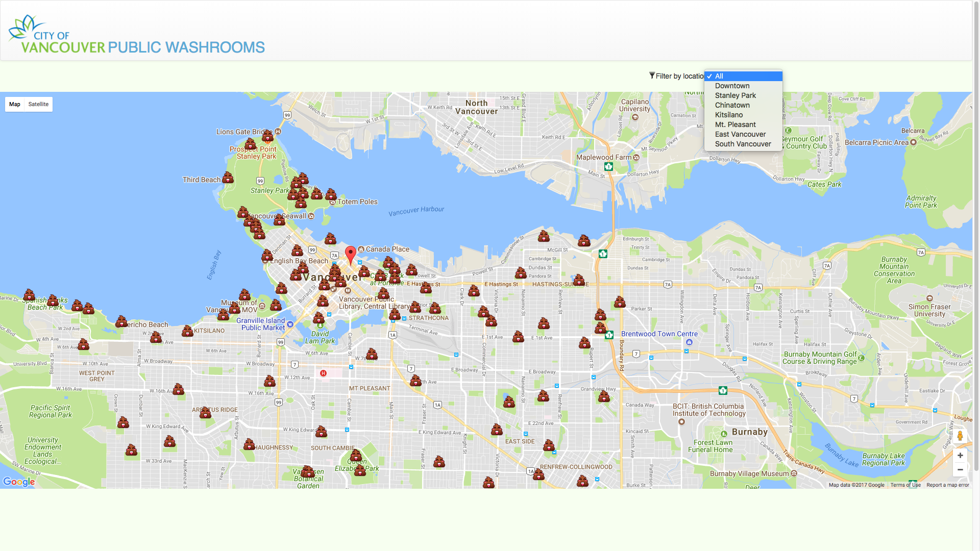This screenshot has height=551, width=980.
Task: Zoom out the map with minus button
Action: [x=960, y=470]
